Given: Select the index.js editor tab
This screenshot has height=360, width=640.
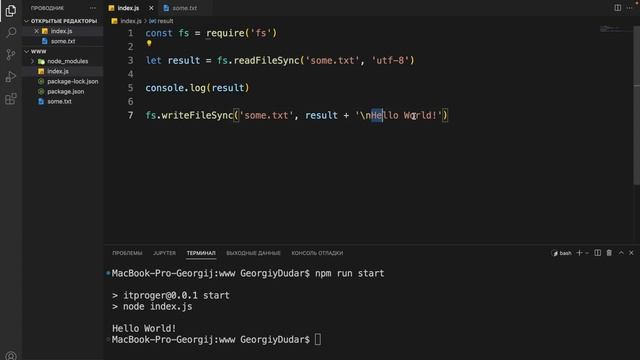Looking at the screenshot, I should click(128, 8).
